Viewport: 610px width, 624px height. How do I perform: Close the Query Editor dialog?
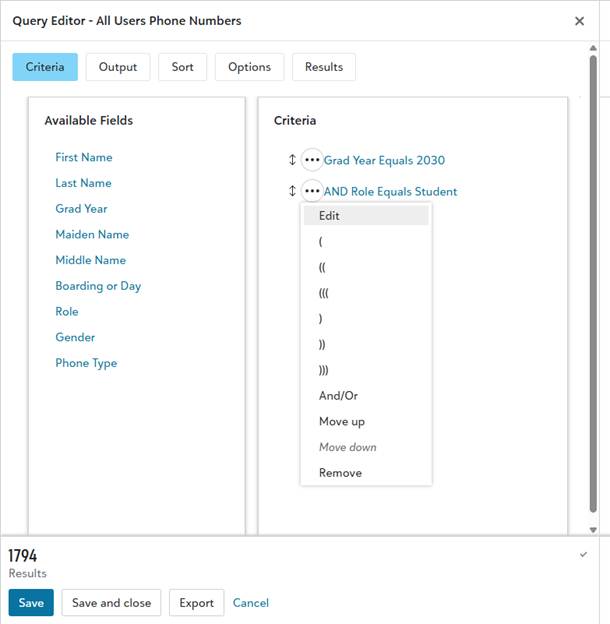pyautogui.click(x=579, y=21)
